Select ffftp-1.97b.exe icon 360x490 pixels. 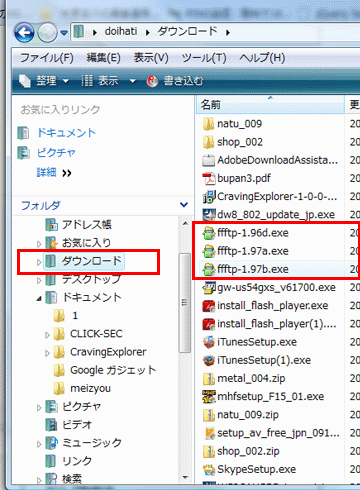pyautogui.click(x=209, y=269)
